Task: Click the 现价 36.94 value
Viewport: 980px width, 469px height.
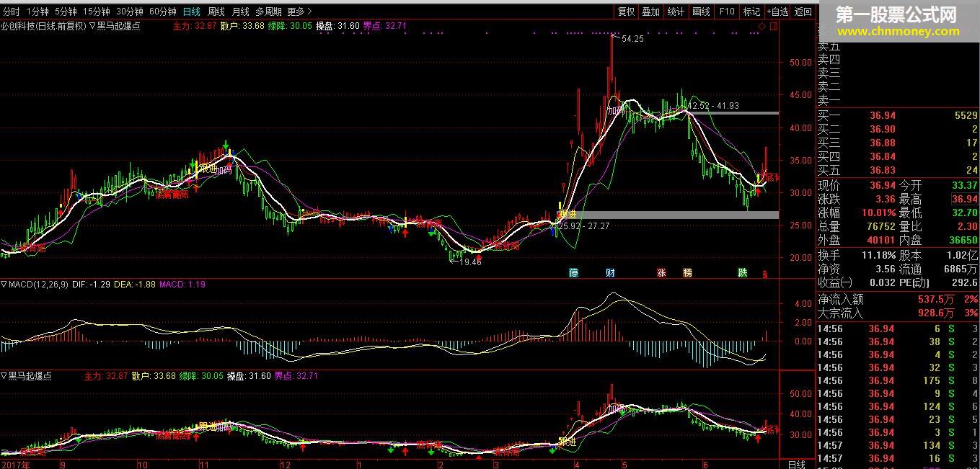Action: coord(883,185)
